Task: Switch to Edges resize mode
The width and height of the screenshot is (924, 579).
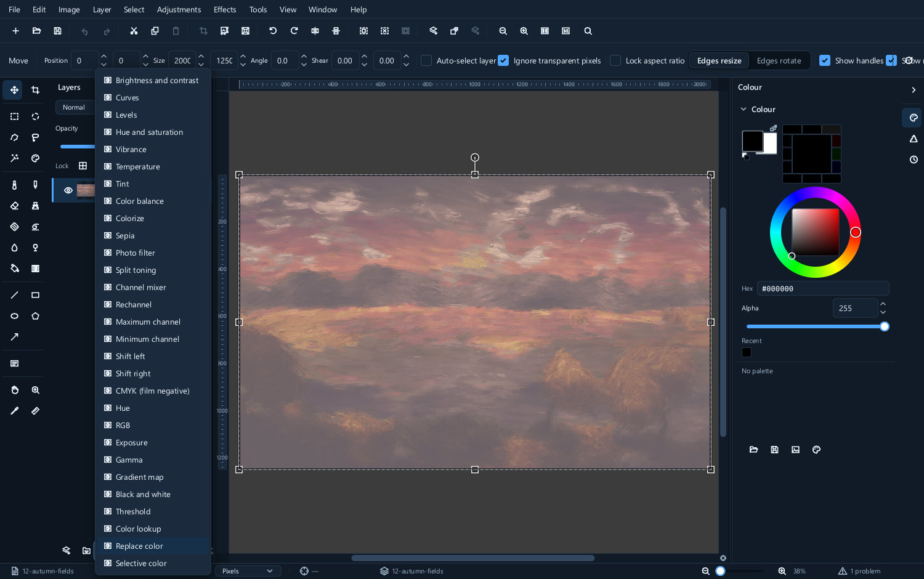Action: (719, 60)
